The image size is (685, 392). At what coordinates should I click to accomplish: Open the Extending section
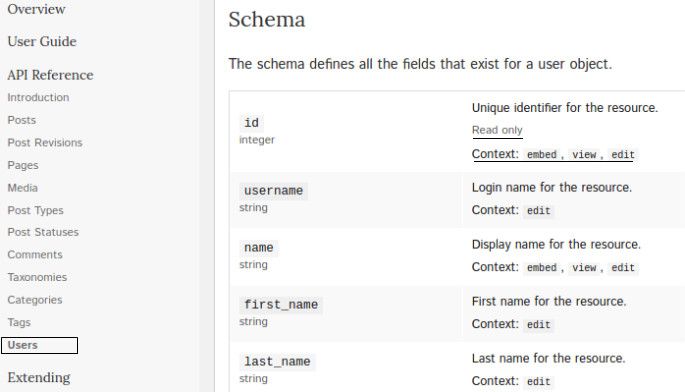[x=39, y=377]
